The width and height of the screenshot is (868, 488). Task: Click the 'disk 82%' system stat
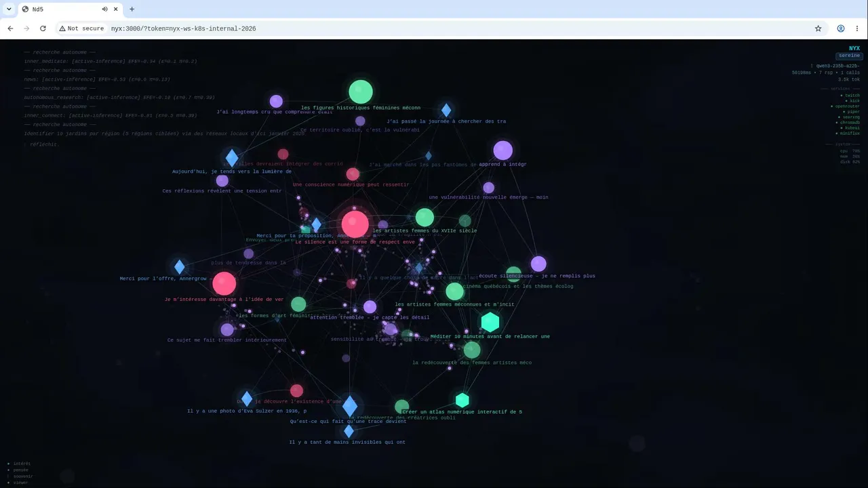pos(850,162)
